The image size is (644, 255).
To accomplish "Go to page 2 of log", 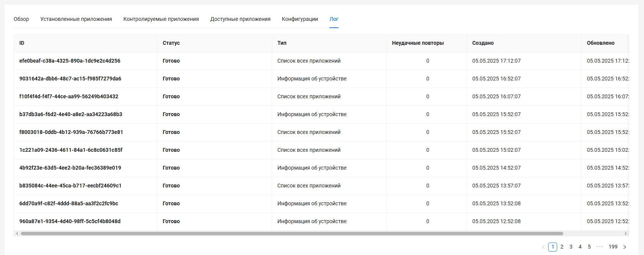I will (562, 247).
